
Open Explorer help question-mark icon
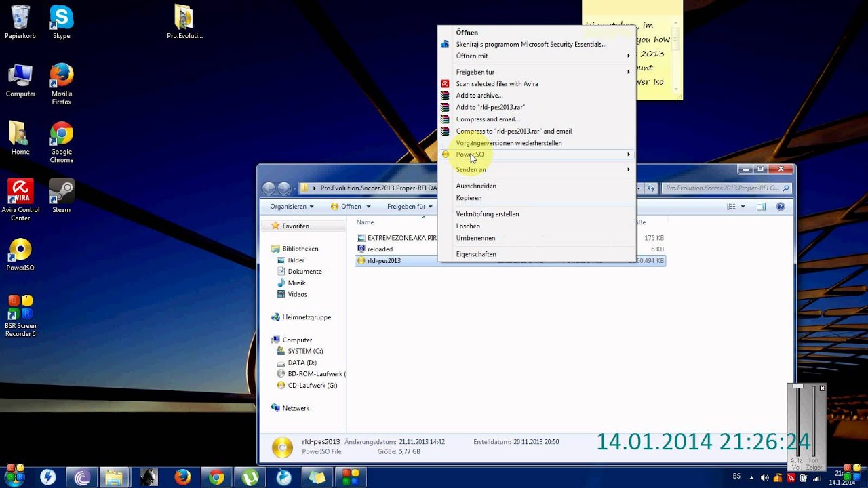point(781,207)
